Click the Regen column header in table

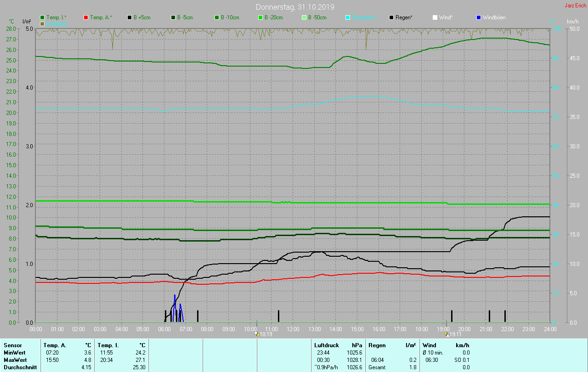pos(376,345)
